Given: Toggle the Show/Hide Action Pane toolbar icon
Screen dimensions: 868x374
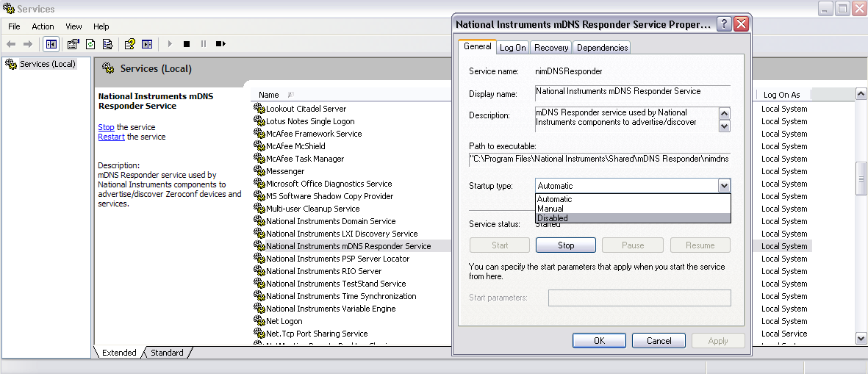Looking at the screenshot, I should (147, 43).
